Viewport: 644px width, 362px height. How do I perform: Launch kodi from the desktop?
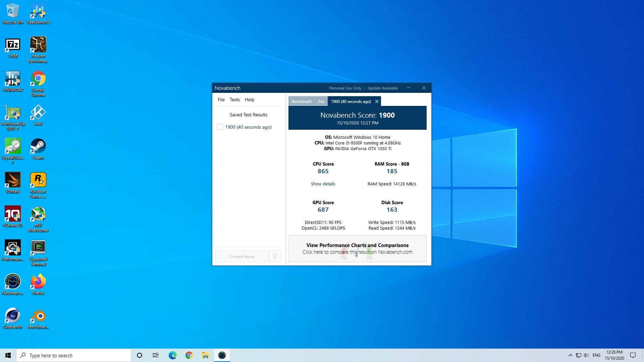[x=38, y=115]
